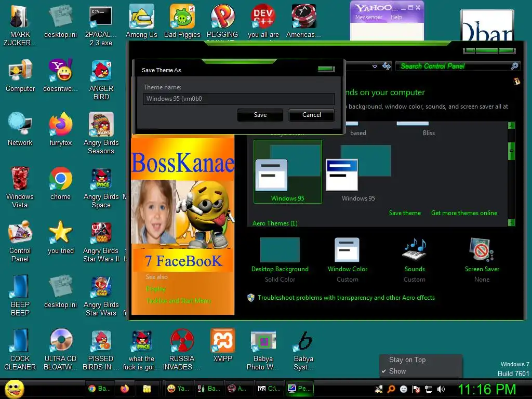Open Desktop Background settings
The image size is (532, 399).
point(280,260)
